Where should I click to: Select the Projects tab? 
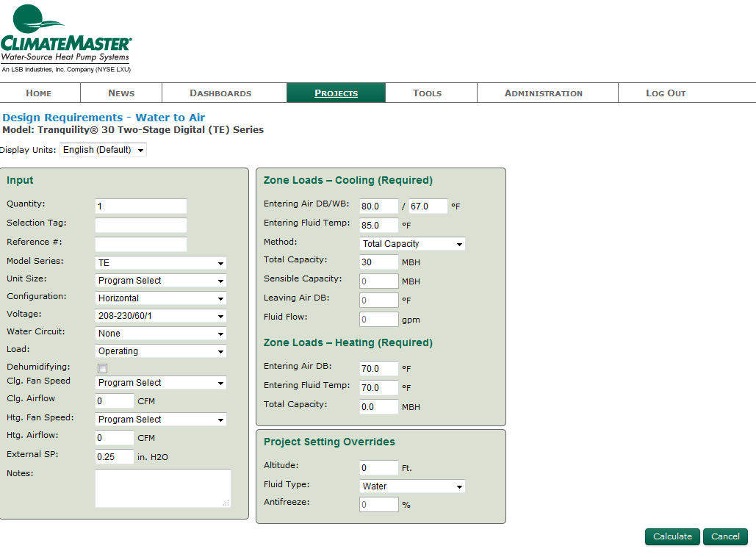click(x=336, y=93)
